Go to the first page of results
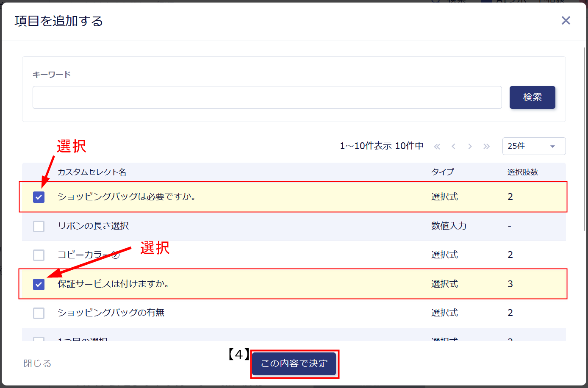The height and width of the screenshot is (388, 588). [437, 147]
